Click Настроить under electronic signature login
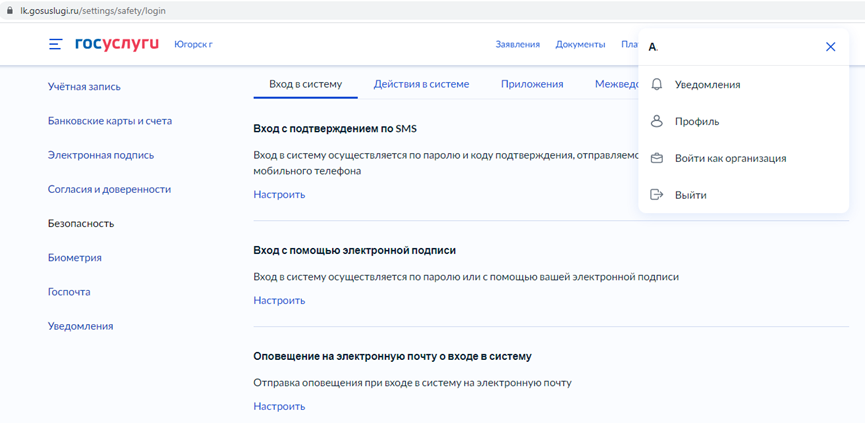The width and height of the screenshot is (865, 423). point(279,300)
